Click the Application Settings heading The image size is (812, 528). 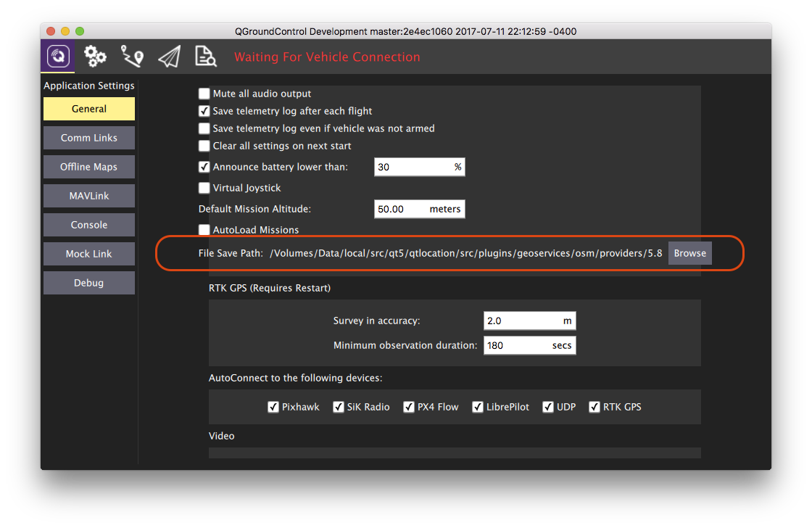point(89,86)
